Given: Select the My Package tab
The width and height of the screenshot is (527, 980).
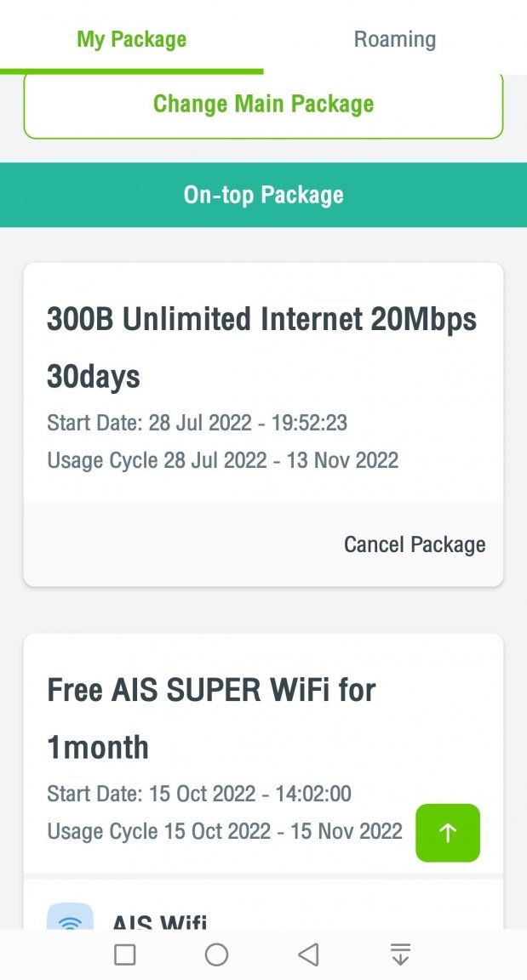Looking at the screenshot, I should (131, 39).
